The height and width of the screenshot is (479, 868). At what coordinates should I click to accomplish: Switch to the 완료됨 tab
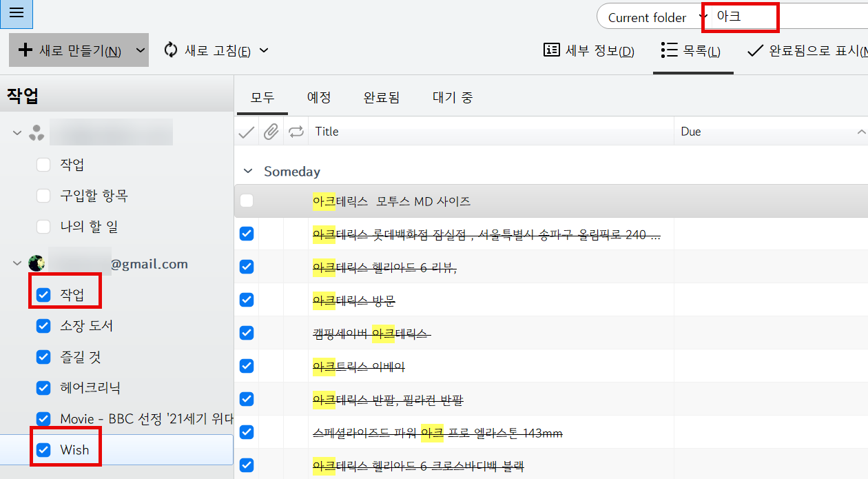(x=382, y=97)
